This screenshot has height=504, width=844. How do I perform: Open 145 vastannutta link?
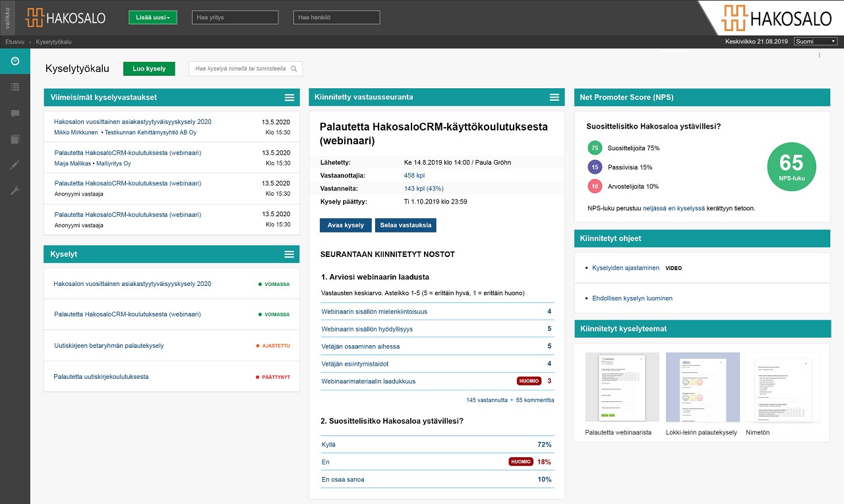tap(487, 400)
